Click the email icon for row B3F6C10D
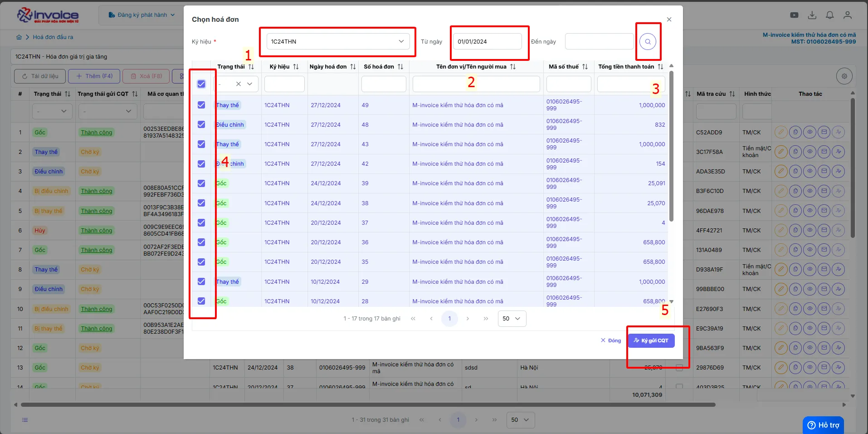Viewport: 868px width, 434px height. tap(824, 191)
